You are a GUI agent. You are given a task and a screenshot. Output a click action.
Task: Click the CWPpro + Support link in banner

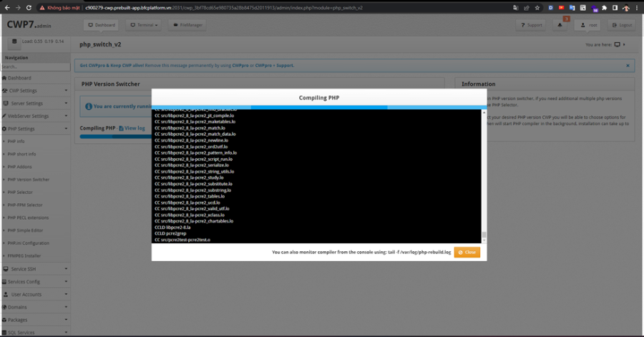click(274, 65)
